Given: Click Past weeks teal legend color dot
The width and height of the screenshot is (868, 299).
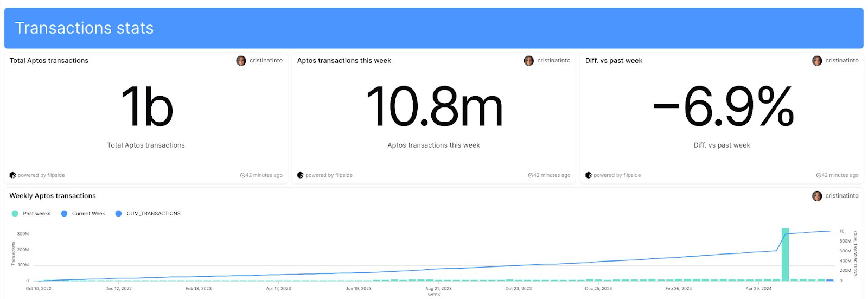Looking at the screenshot, I should tap(15, 214).
